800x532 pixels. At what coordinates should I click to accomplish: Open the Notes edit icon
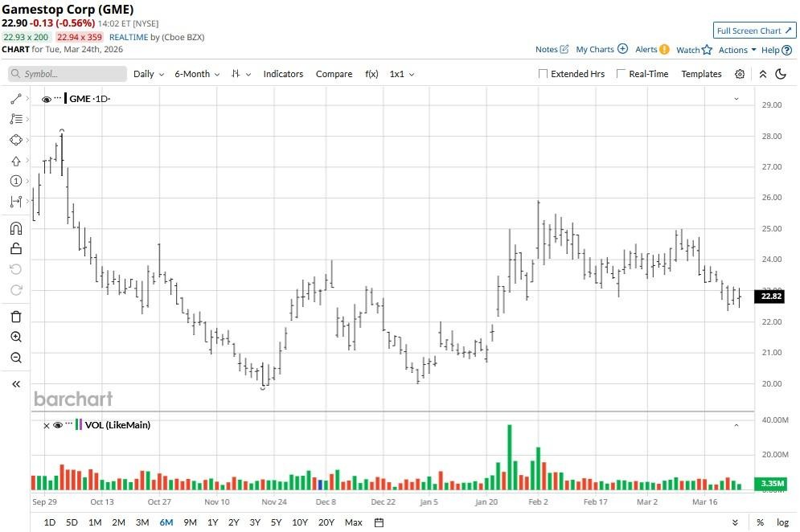[564, 49]
